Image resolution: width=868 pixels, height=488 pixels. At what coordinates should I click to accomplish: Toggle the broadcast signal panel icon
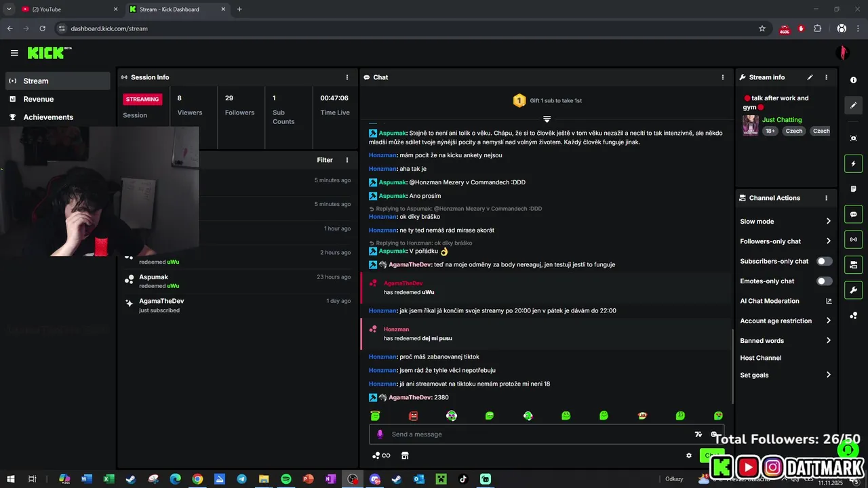coord(853,239)
